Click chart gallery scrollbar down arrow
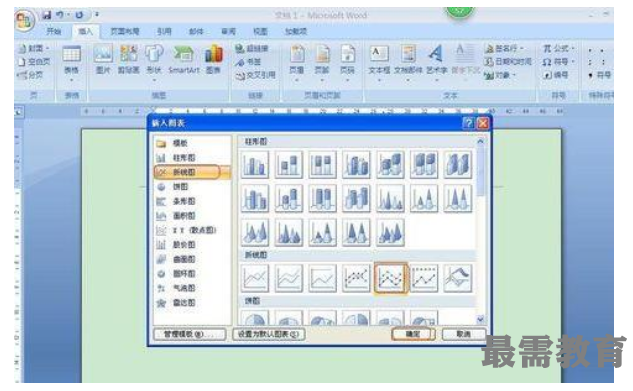This screenshot has height=391, width=633. coord(480,320)
